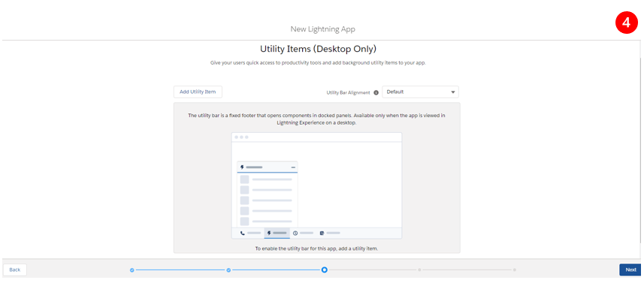
Task: Click the text 'Give your users quick access to productivity tools'
Action: tap(262, 63)
